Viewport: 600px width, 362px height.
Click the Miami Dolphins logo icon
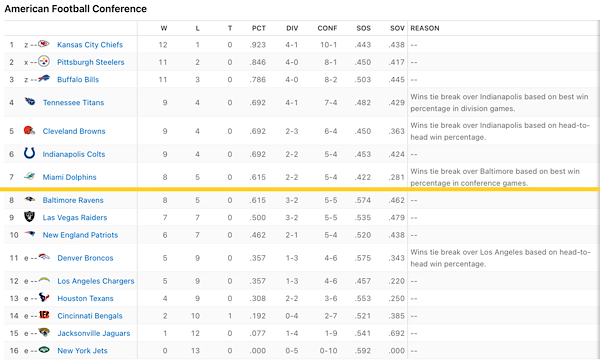[x=29, y=176]
